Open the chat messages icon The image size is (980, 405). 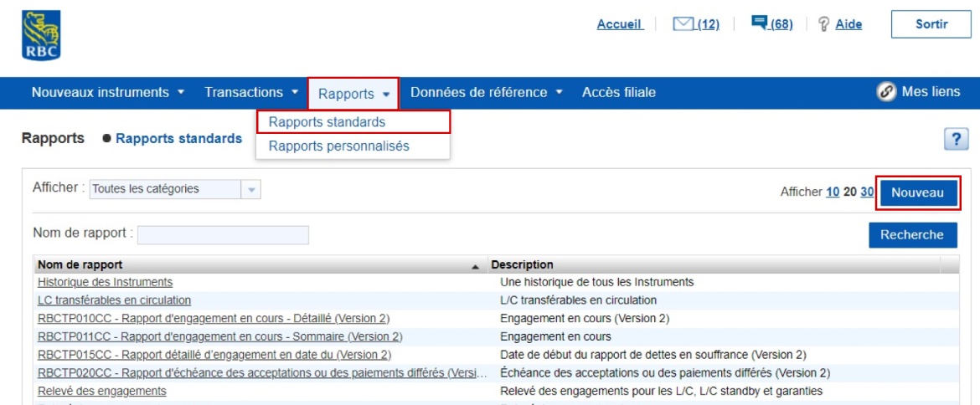click(x=760, y=23)
